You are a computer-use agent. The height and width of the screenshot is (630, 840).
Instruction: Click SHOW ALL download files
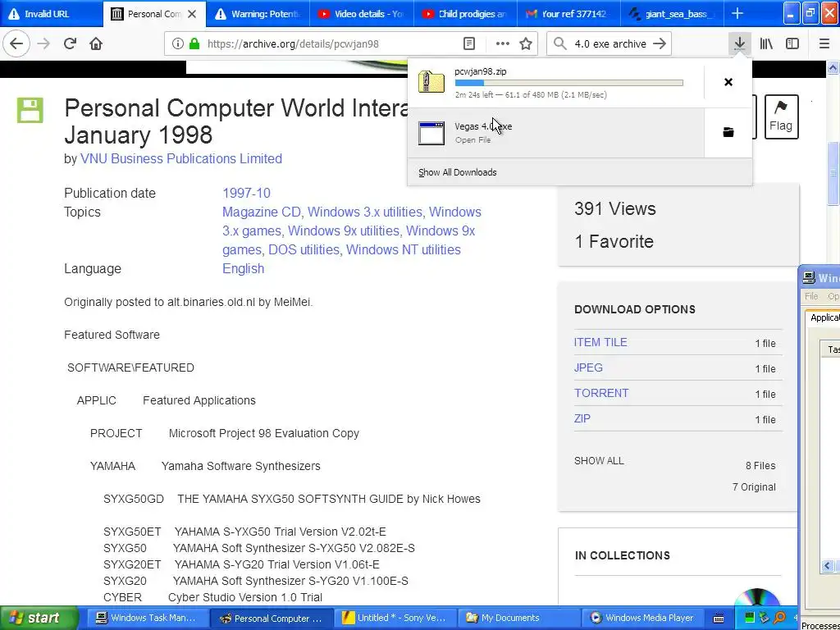click(x=599, y=461)
